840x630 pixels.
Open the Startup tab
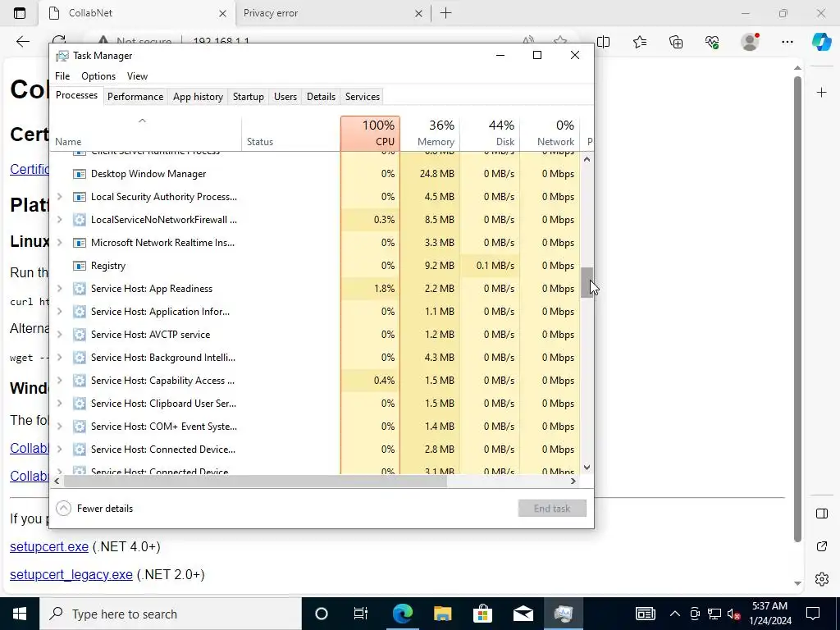(248, 97)
